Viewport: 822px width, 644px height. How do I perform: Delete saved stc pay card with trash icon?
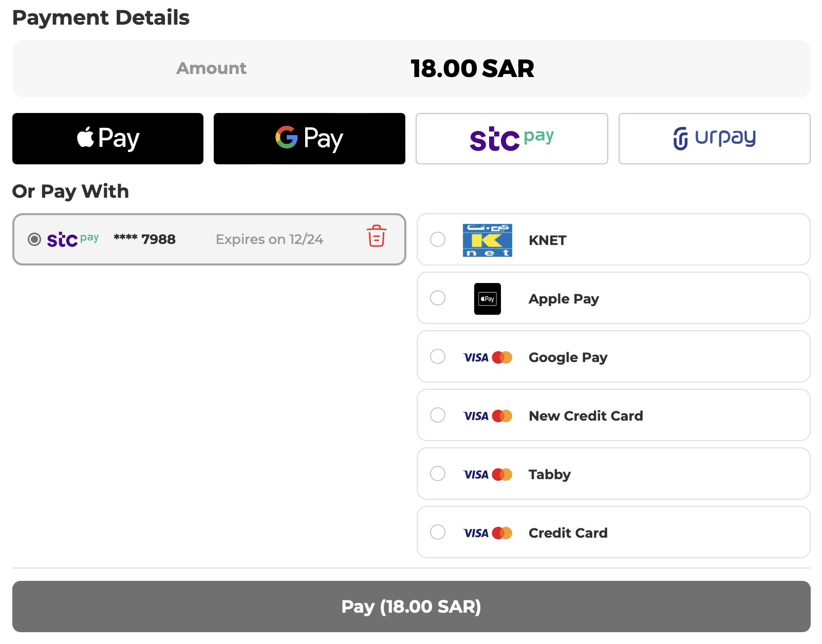[377, 236]
